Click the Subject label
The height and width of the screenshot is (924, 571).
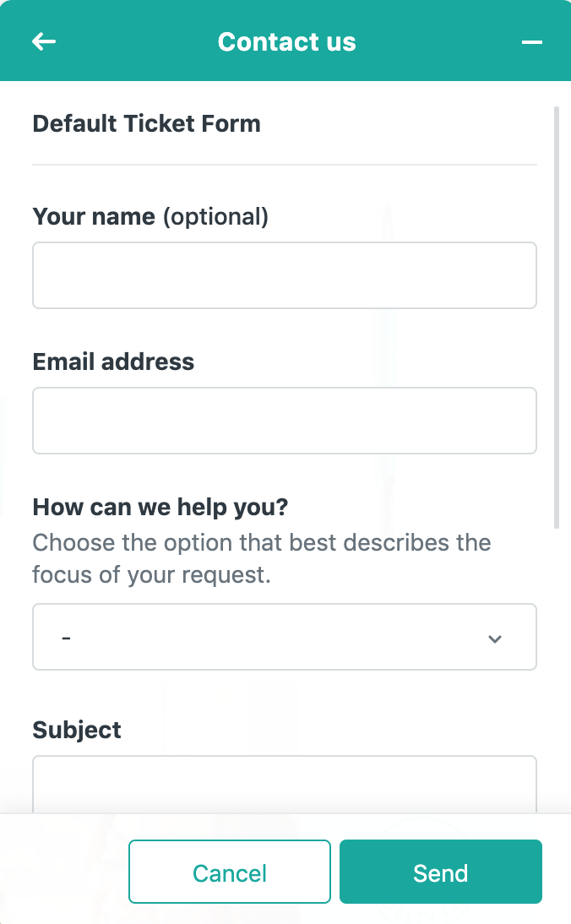[x=77, y=731]
